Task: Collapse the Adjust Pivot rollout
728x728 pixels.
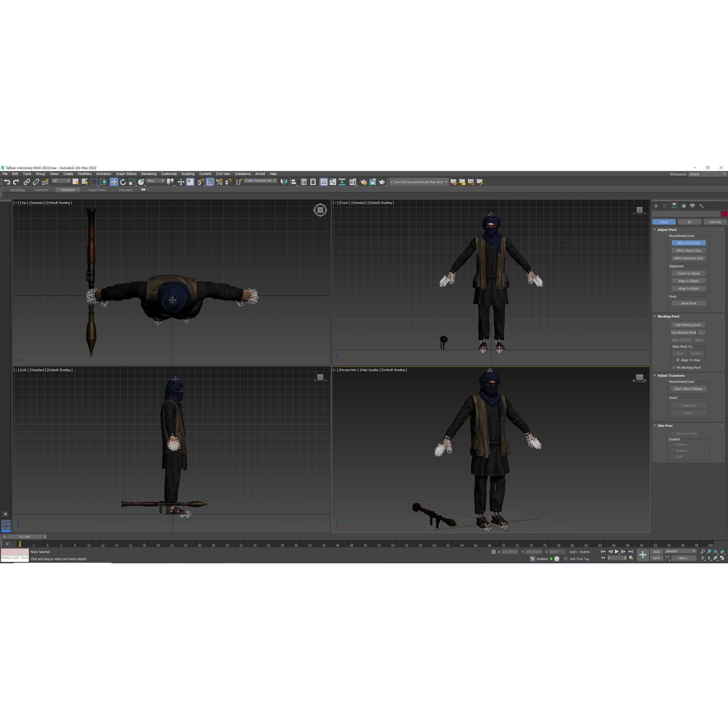Action: click(655, 229)
